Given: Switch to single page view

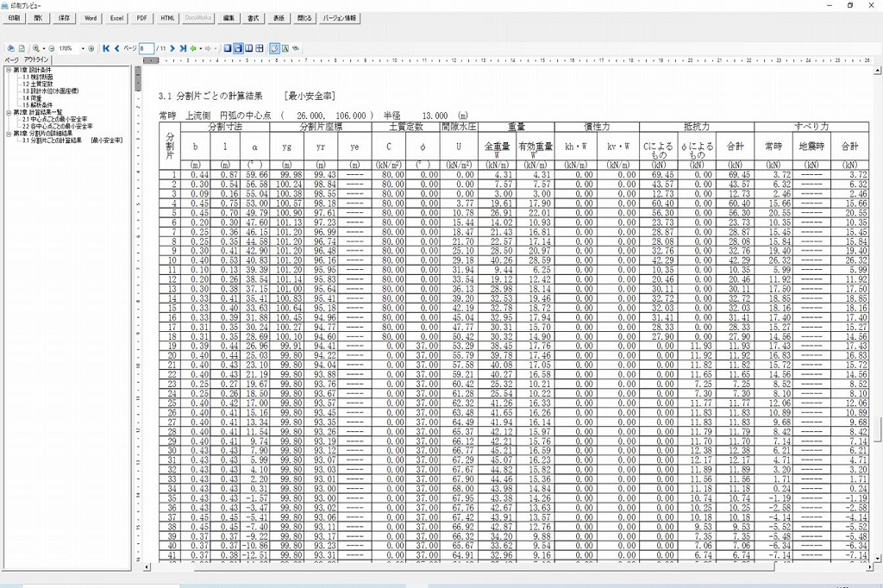Looking at the screenshot, I should pos(228,48).
